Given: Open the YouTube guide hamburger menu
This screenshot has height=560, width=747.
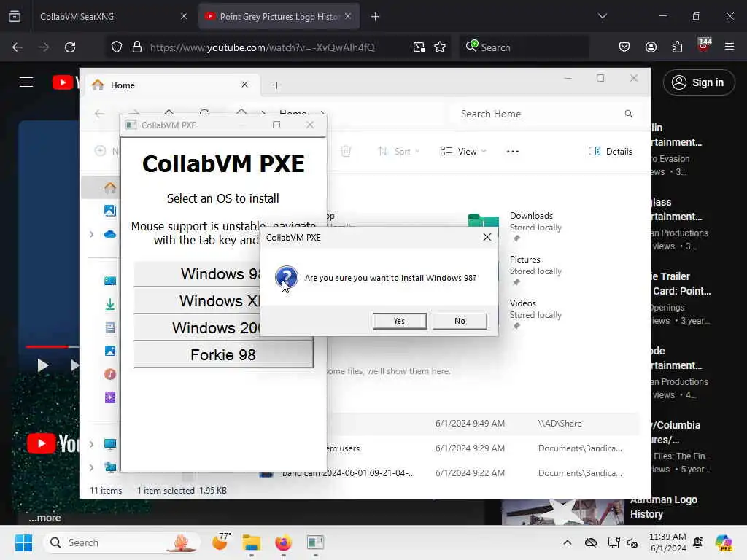Looking at the screenshot, I should (x=26, y=82).
